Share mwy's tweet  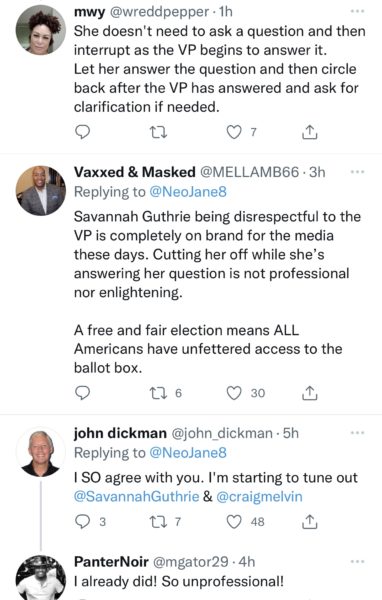point(309,132)
